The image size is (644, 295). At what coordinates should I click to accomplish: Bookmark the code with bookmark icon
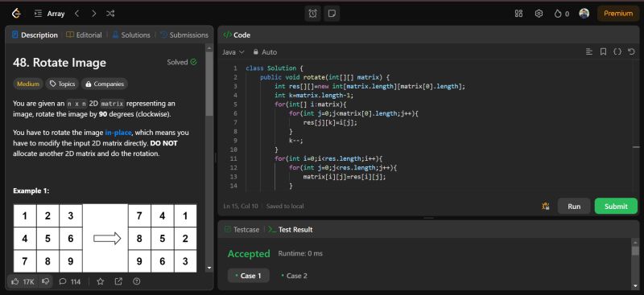[x=603, y=51]
